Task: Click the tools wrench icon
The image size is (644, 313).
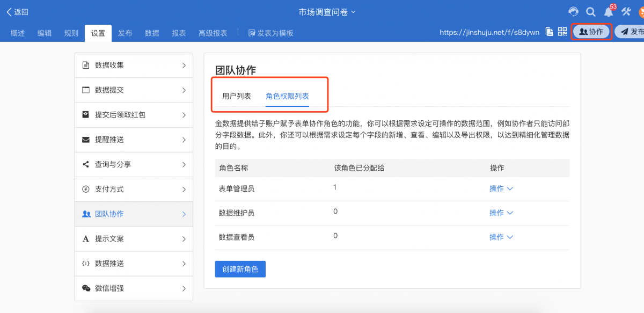Action: (x=626, y=12)
